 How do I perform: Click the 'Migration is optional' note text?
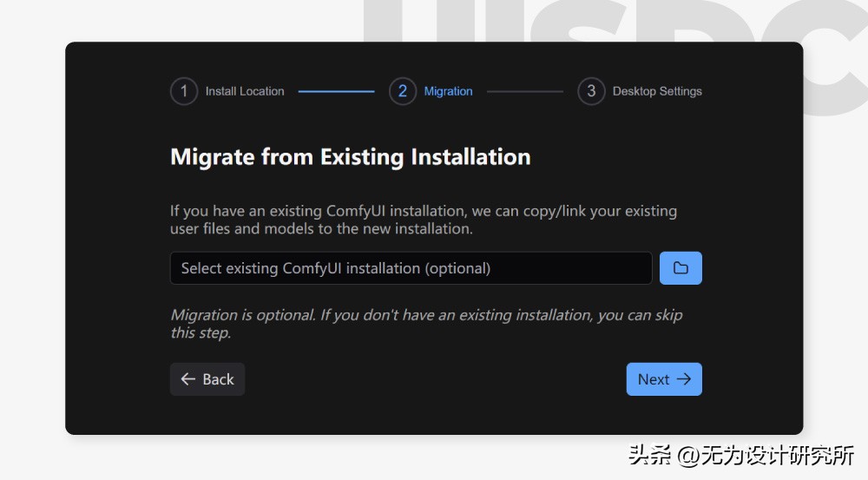(x=426, y=324)
